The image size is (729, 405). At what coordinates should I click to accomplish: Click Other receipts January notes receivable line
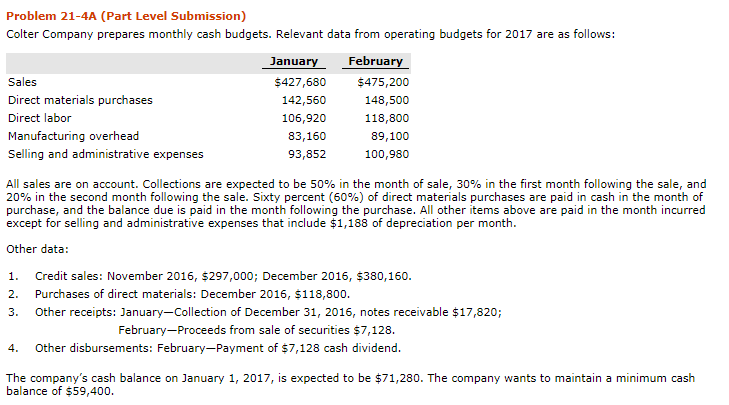[x=268, y=312]
